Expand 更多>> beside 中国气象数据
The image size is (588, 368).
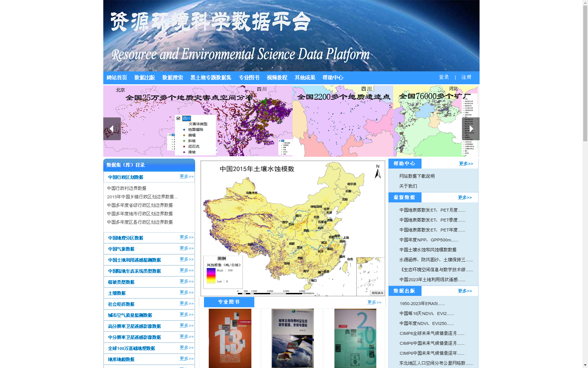tap(187, 248)
